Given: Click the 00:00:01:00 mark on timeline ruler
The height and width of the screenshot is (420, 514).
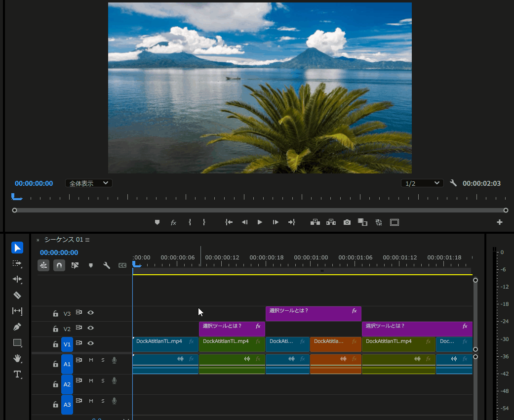Looking at the screenshot, I should 311,257.
